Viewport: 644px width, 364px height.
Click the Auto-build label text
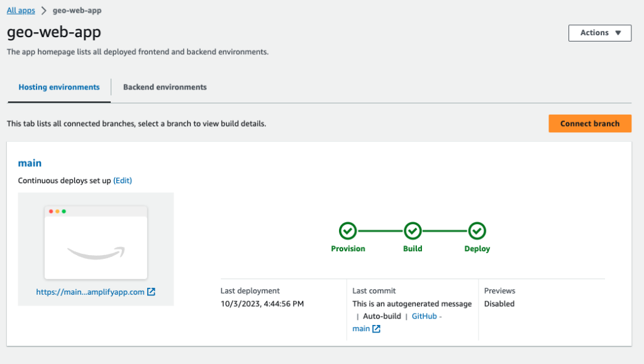pos(382,316)
